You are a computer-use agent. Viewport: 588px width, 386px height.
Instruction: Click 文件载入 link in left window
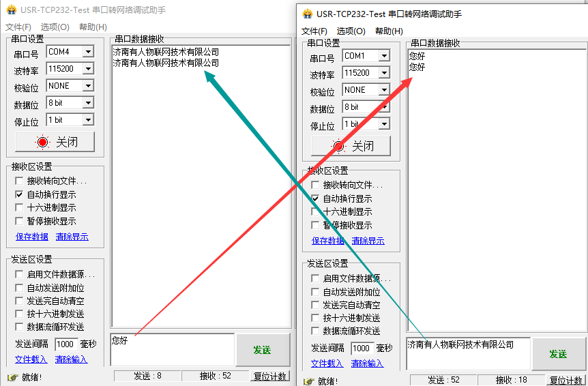[31, 359]
